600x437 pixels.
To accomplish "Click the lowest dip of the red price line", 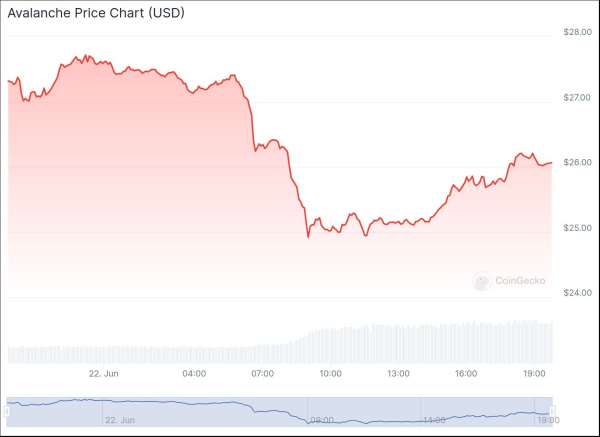I will [308, 237].
